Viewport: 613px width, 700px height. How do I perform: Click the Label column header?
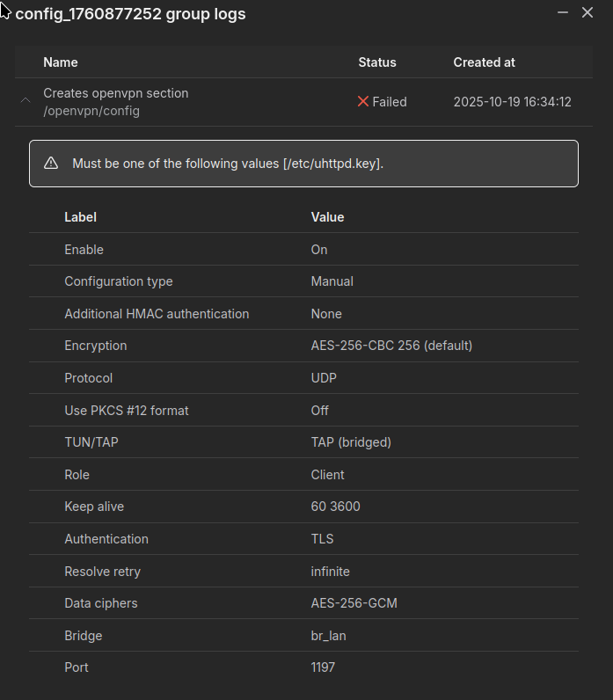tap(81, 217)
